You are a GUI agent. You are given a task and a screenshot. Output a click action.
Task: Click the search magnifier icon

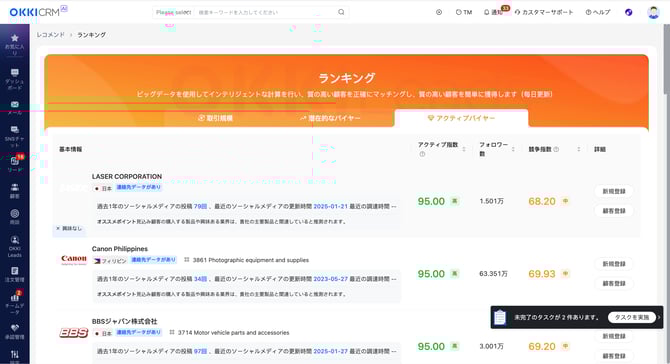[x=341, y=12]
